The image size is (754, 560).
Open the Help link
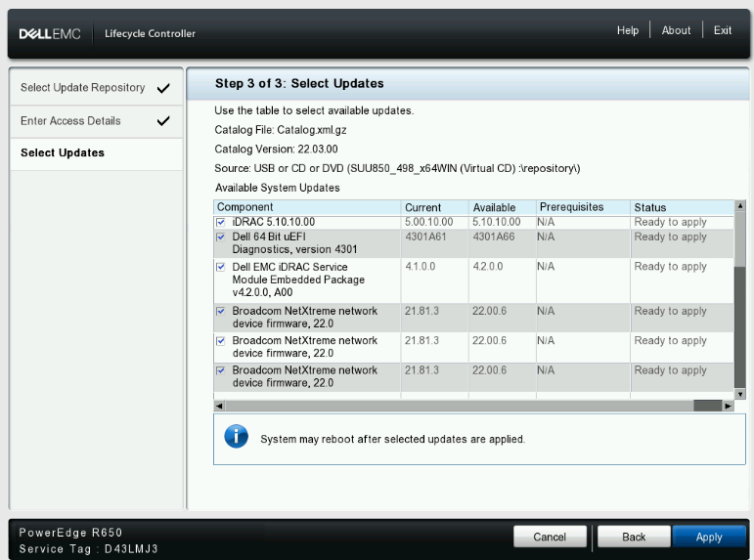(628, 30)
